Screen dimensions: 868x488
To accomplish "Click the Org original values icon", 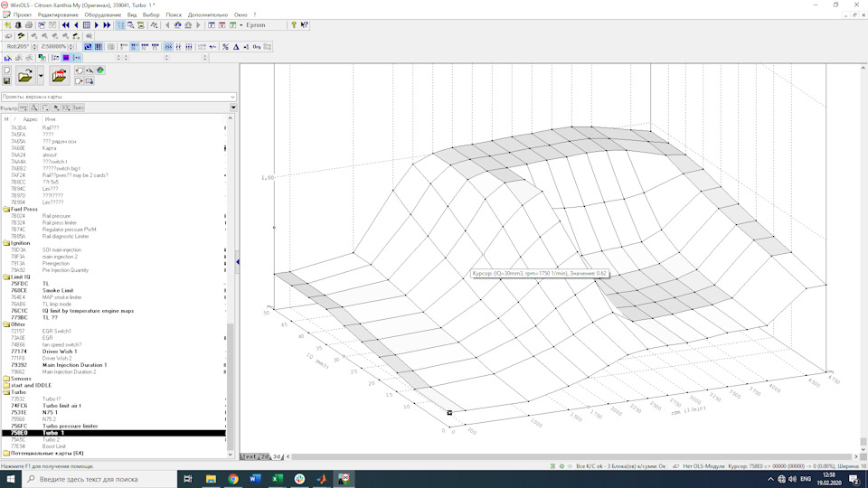I will pos(256,47).
